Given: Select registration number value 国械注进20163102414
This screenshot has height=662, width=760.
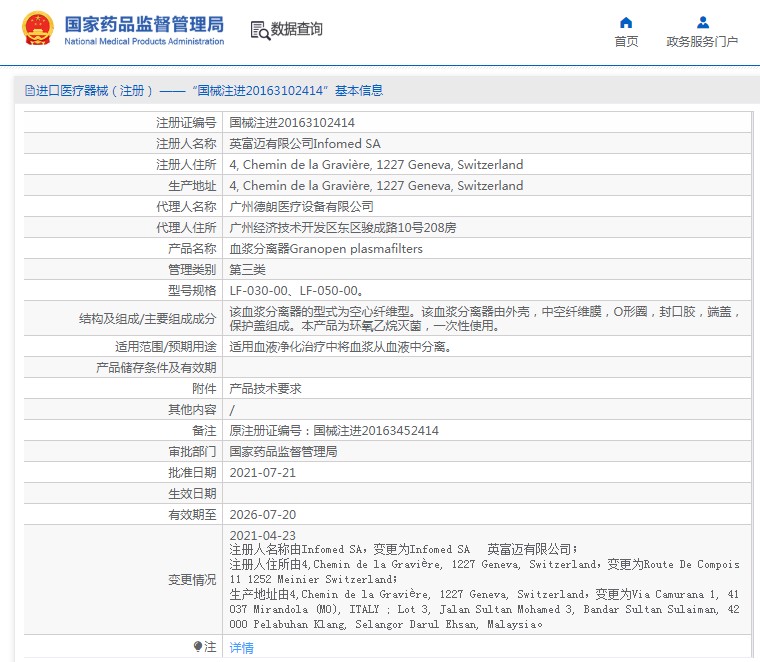Looking at the screenshot, I should (x=292, y=123).
